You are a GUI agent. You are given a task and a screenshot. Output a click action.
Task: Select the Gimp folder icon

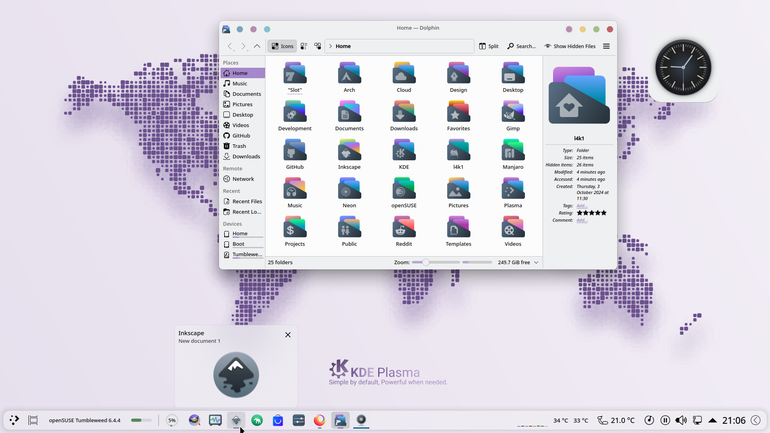click(x=513, y=112)
